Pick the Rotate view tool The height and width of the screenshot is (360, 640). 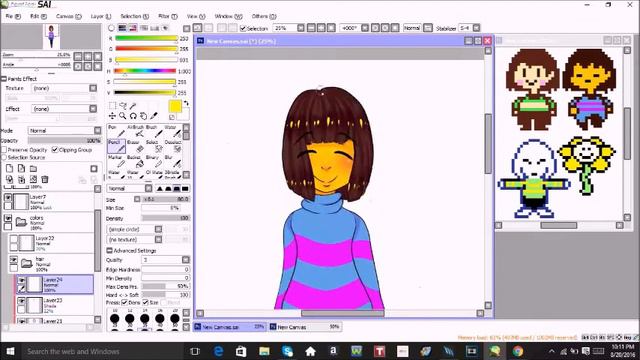click(133, 116)
